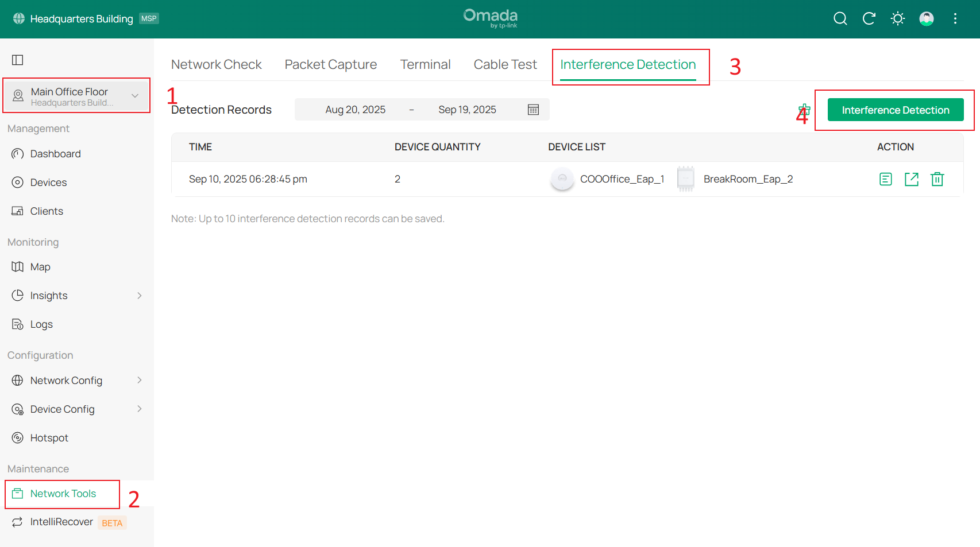Open the three-dot more options menu
Image resolution: width=980 pixels, height=547 pixels.
(955, 19)
